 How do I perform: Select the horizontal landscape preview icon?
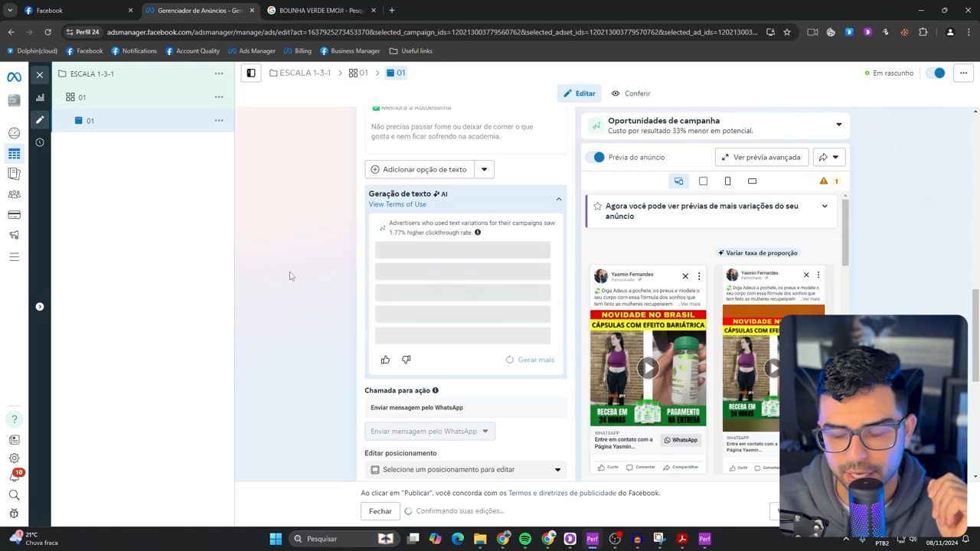click(x=752, y=181)
